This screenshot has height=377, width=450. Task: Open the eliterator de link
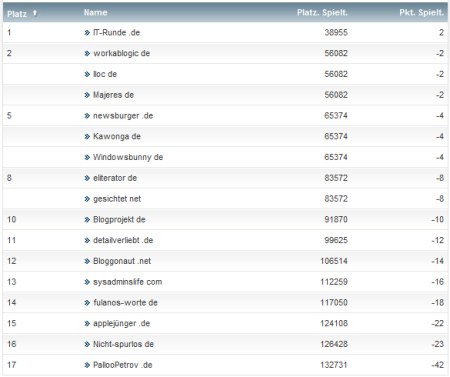115,178
